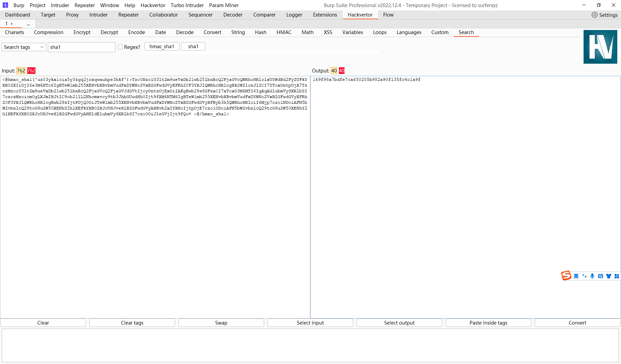Select the Custom tag category
This screenshot has width=621, height=364.
[x=440, y=32]
